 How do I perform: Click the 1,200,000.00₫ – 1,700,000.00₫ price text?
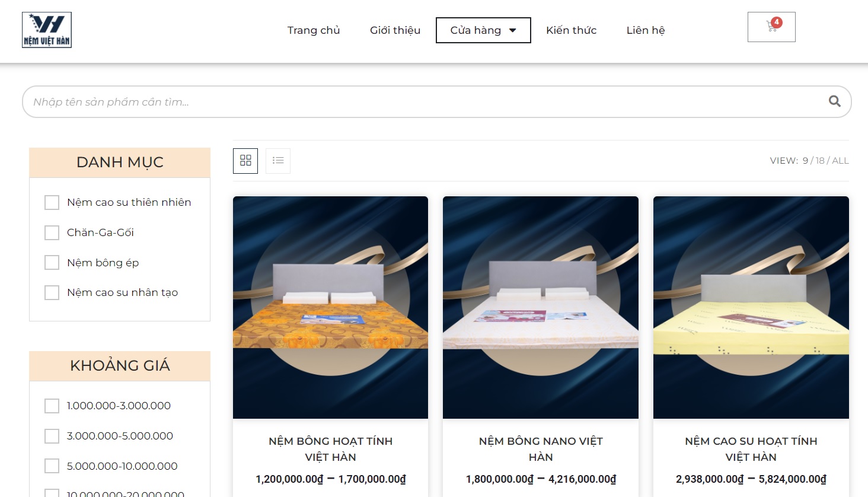331,479
